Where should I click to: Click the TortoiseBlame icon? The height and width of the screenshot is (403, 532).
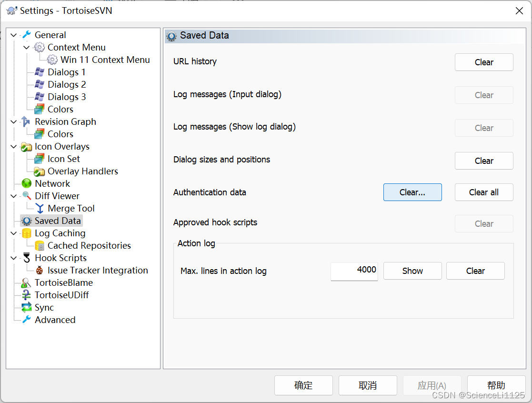[27, 282]
